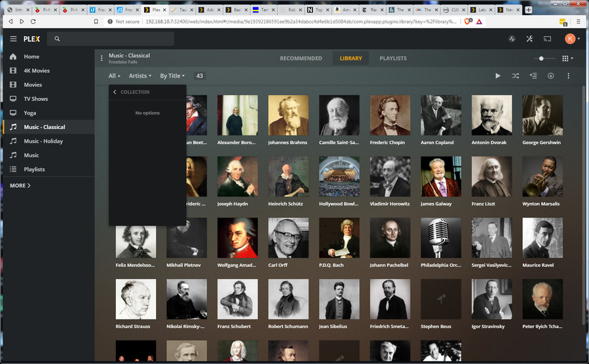This screenshot has height=364, width=589.
Task: Open the Artists type dropdown
Action: [x=140, y=76]
